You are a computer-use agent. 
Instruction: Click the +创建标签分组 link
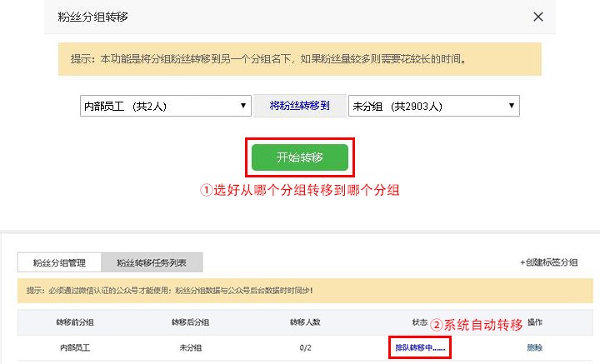click(x=548, y=262)
